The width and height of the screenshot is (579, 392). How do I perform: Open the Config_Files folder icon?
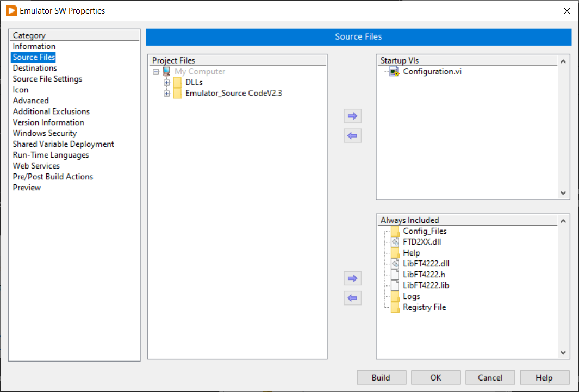395,231
